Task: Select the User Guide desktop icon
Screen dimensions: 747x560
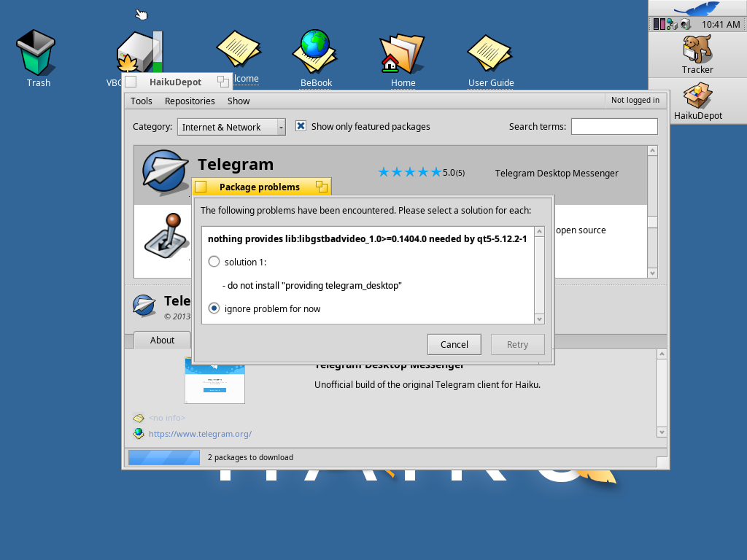Action: 489,52
